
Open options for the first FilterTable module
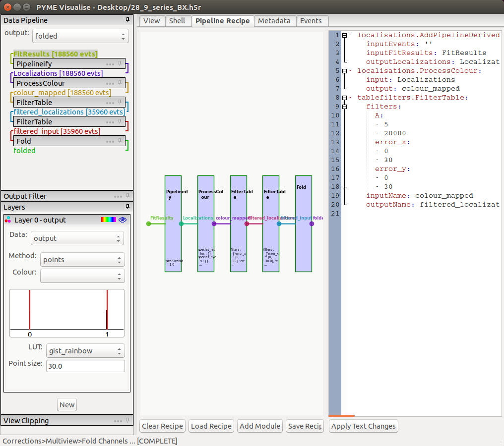(111, 102)
